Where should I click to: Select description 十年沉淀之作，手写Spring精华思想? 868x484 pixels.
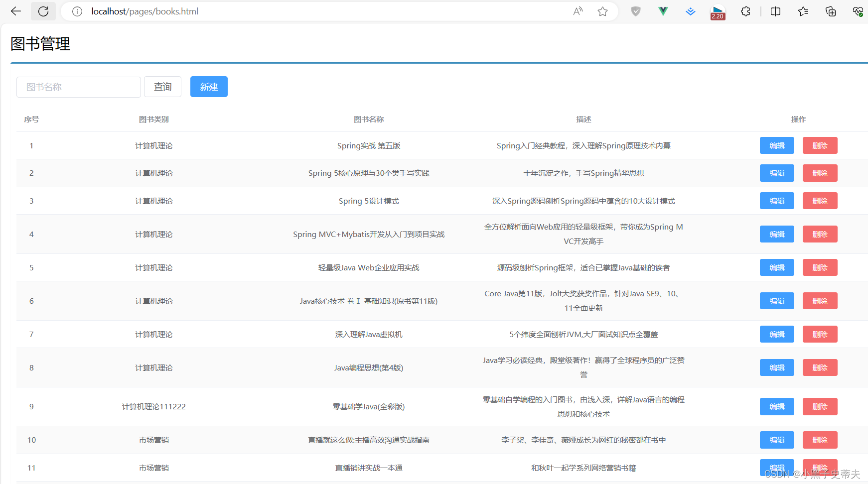tap(583, 173)
